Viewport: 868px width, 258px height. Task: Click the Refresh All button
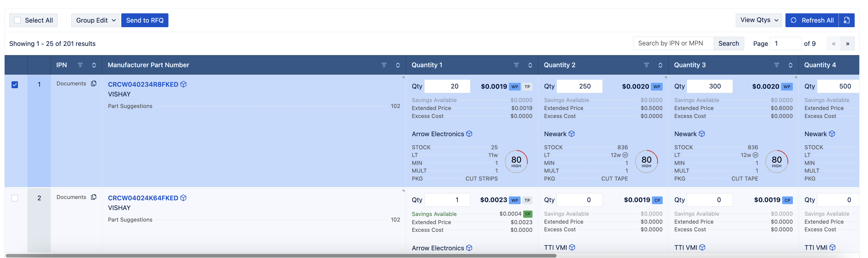click(x=812, y=20)
